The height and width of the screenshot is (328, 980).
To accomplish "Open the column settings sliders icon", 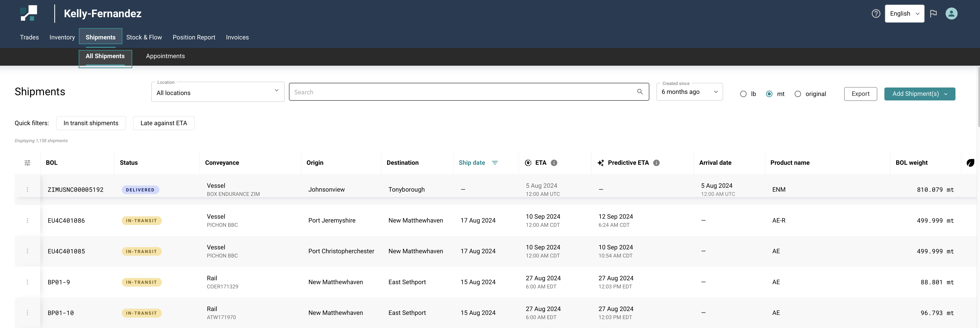I will pos(27,163).
